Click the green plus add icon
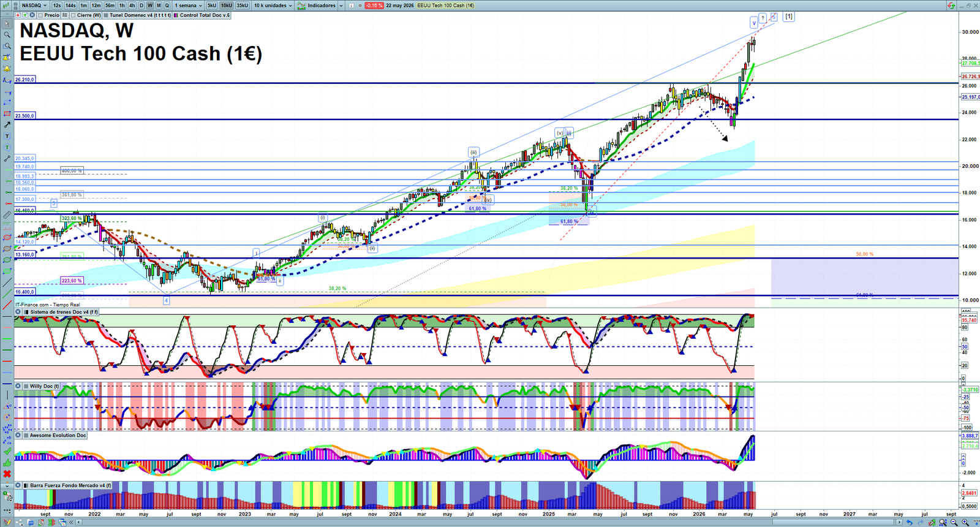This screenshot has width=980, height=527. (x=25, y=15)
